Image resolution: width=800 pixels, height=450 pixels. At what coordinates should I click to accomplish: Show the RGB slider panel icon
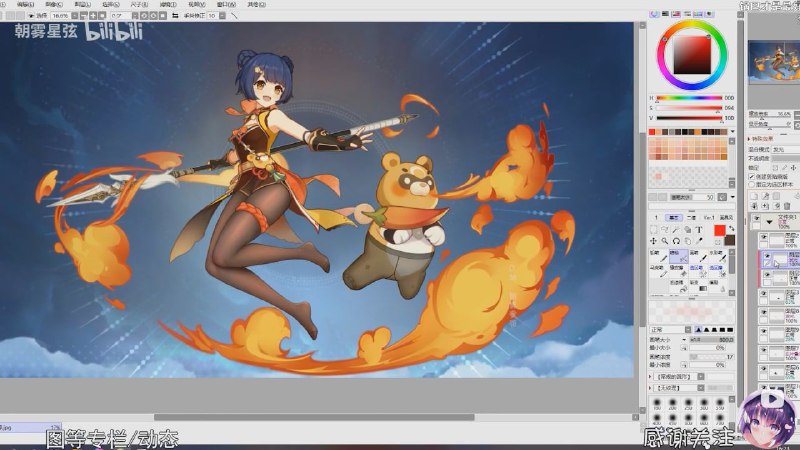pos(665,14)
